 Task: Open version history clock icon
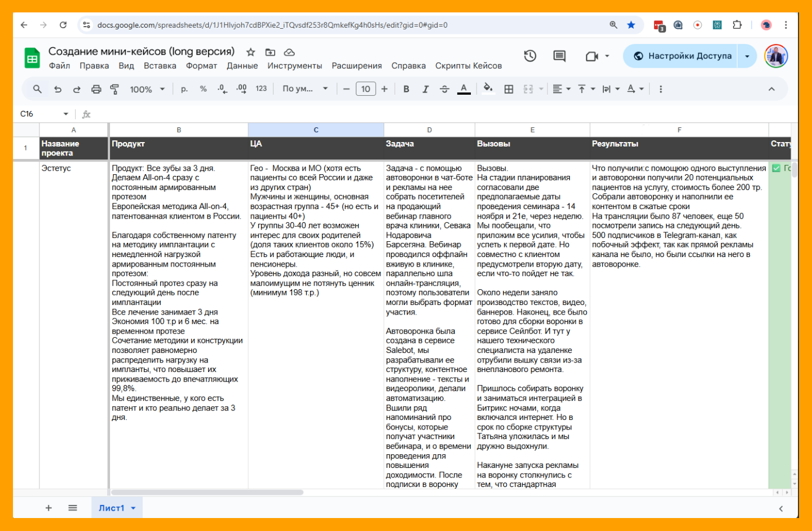[x=530, y=56]
